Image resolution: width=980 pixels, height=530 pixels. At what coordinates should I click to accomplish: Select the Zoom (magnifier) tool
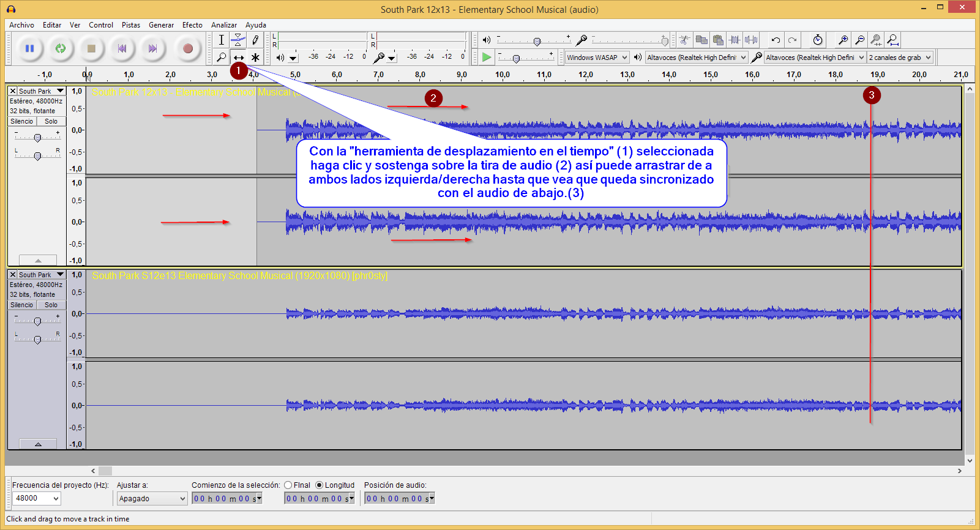pos(222,57)
